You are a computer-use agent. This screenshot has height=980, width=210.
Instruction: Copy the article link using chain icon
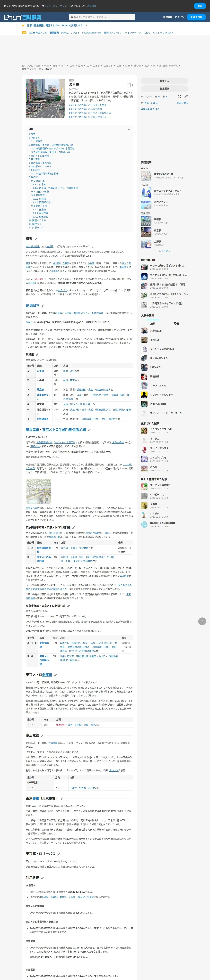[186, 97]
